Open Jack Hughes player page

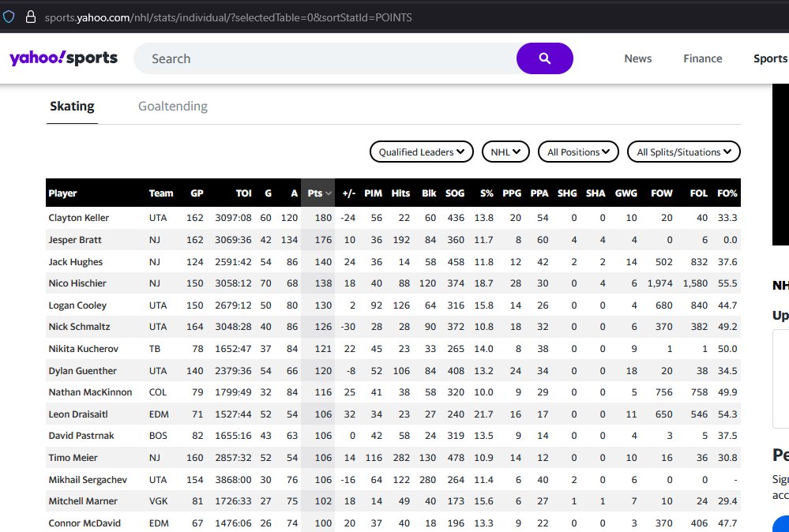pyautogui.click(x=76, y=262)
